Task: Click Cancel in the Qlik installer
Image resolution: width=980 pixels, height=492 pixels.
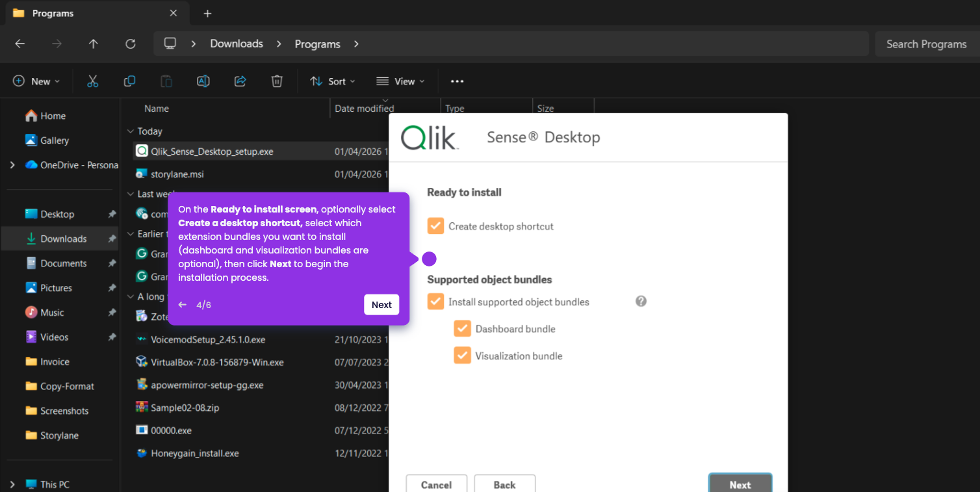Action: pos(436,484)
